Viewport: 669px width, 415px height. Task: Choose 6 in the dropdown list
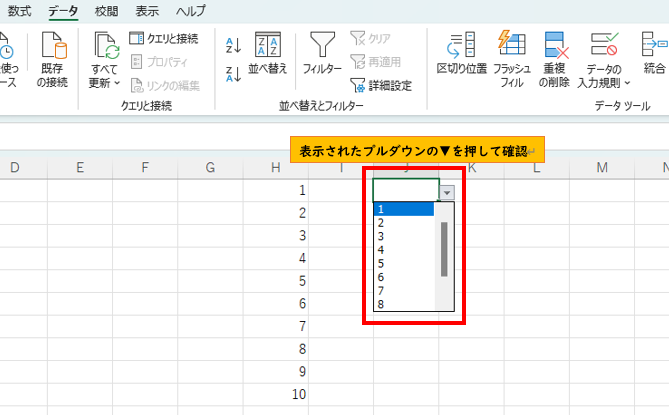[404, 277]
